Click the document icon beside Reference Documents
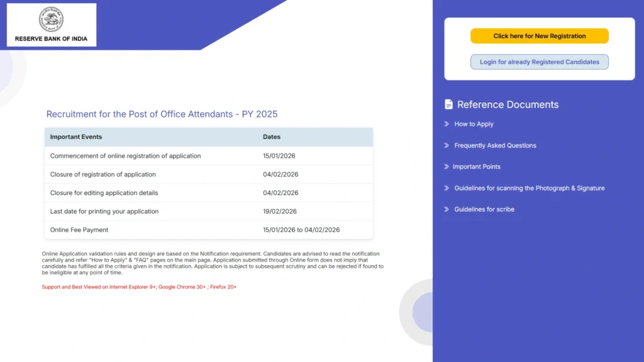This screenshot has height=362, width=644. (448, 104)
